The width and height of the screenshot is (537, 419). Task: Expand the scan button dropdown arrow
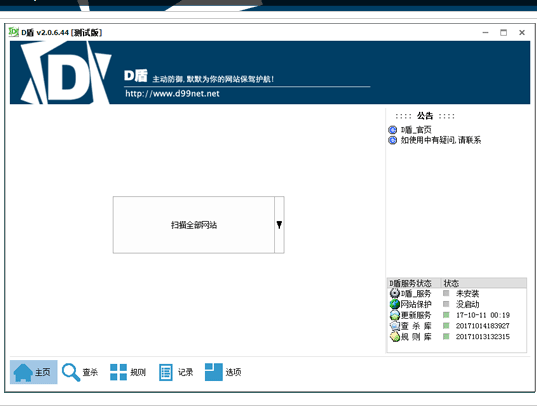(x=279, y=225)
